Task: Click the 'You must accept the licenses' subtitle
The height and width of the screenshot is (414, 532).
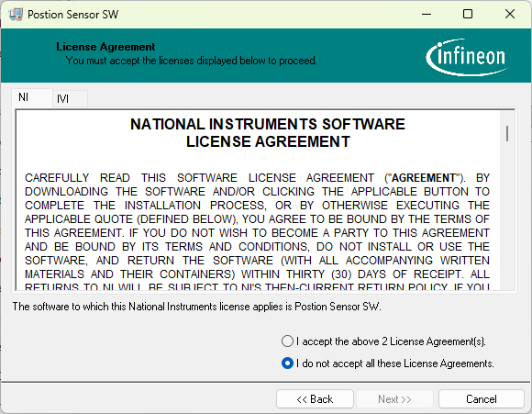Action: (191, 61)
